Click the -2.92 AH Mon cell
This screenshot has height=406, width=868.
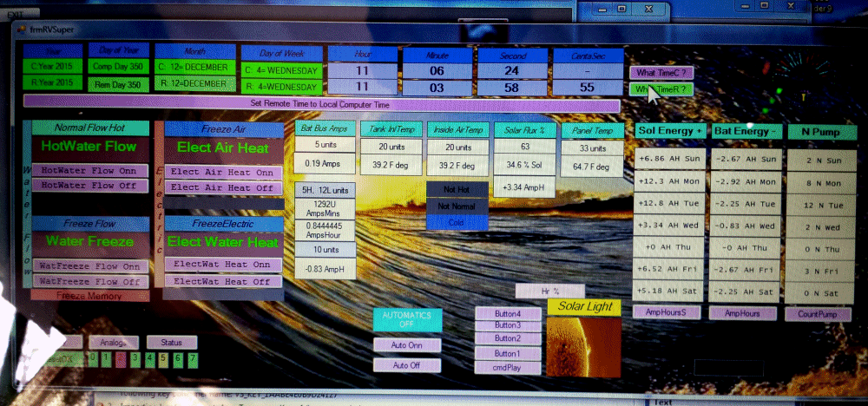coord(746,181)
